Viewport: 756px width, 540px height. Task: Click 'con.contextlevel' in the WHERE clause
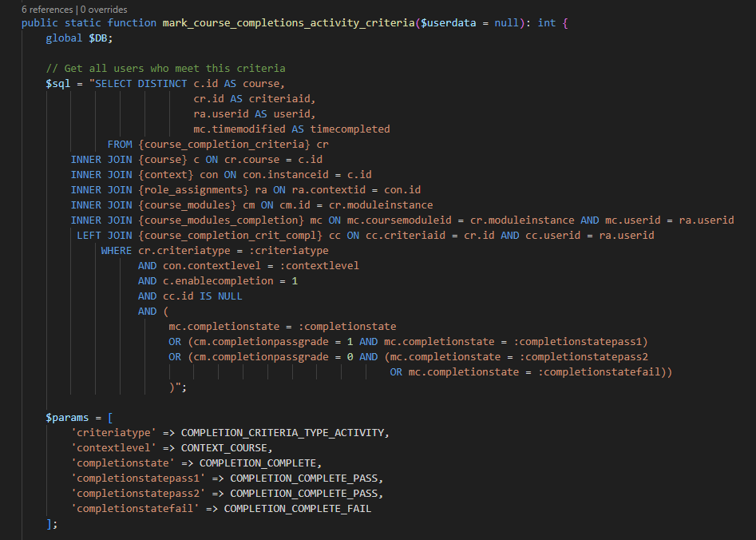point(212,266)
